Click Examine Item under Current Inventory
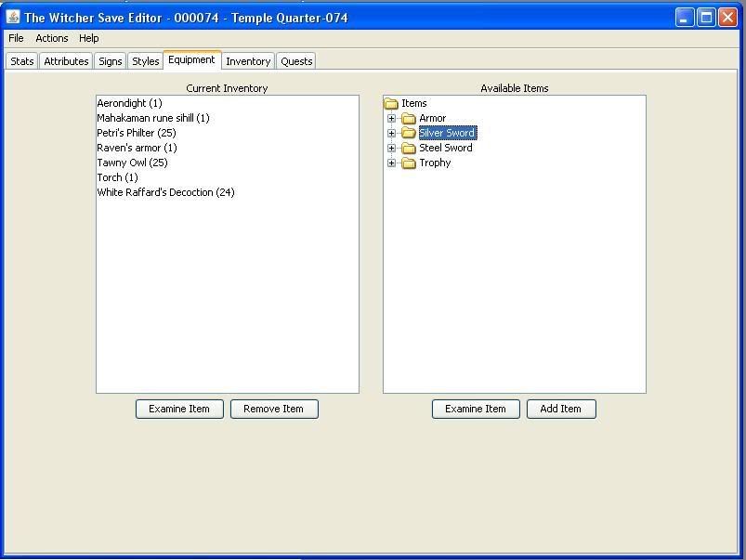 179,409
